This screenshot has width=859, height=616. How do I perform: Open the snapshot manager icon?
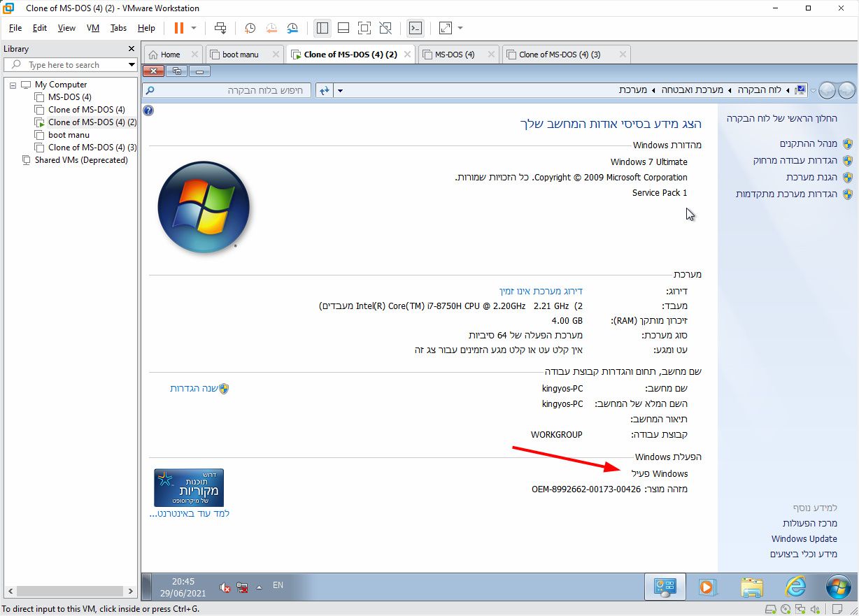pyautogui.click(x=292, y=28)
